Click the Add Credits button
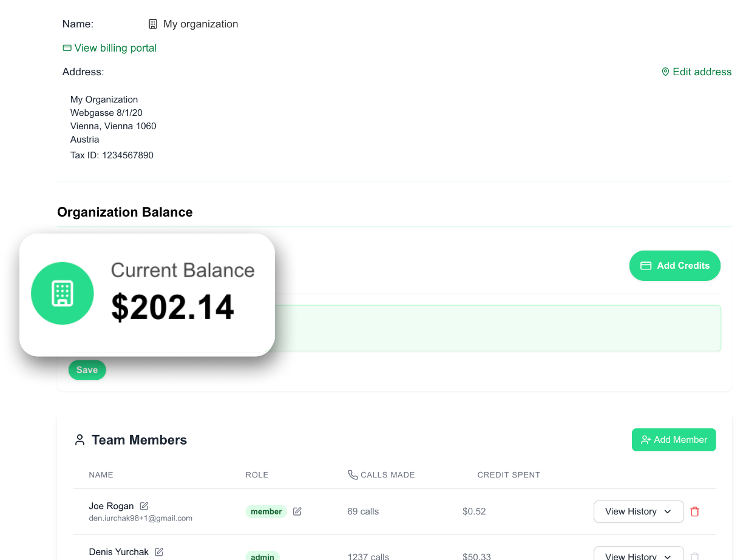 tap(674, 265)
